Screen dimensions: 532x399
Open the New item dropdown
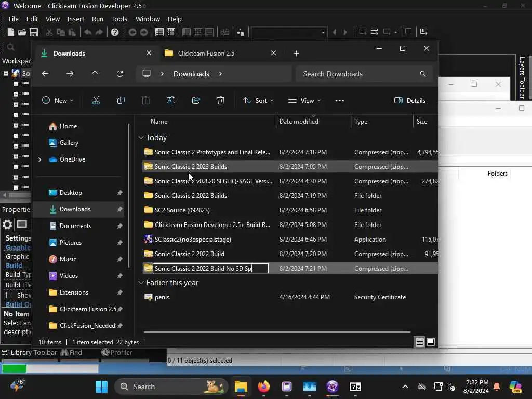[57, 100]
